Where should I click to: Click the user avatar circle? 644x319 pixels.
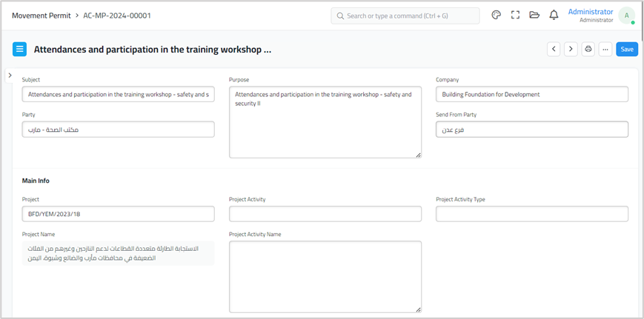(627, 16)
